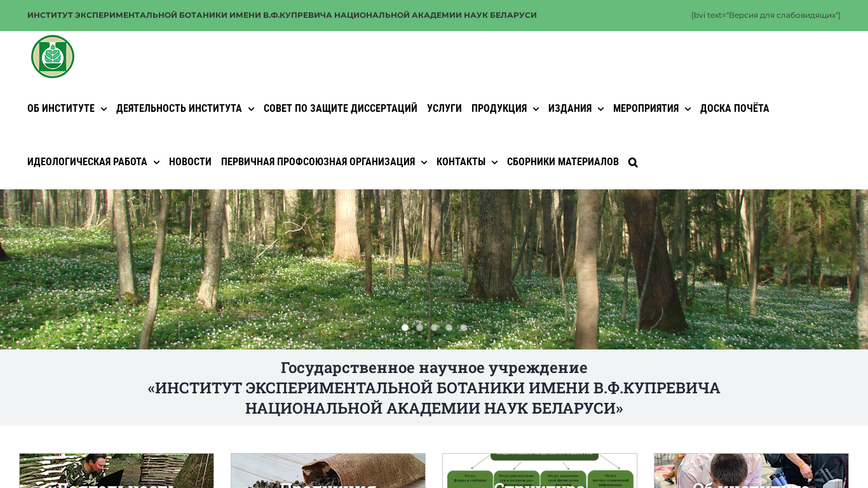This screenshot has height=488, width=868.
Task: Open the structure diagram thumbnail card
Action: [539, 471]
